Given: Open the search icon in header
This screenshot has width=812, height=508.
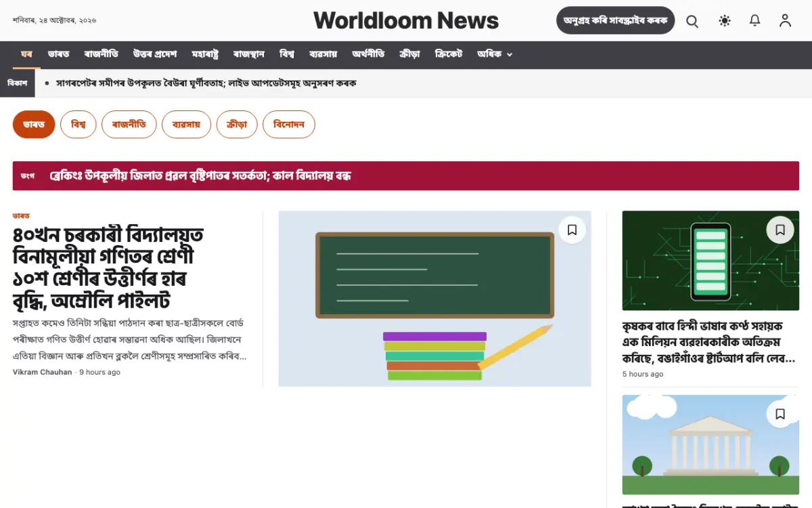Looking at the screenshot, I should (692, 21).
